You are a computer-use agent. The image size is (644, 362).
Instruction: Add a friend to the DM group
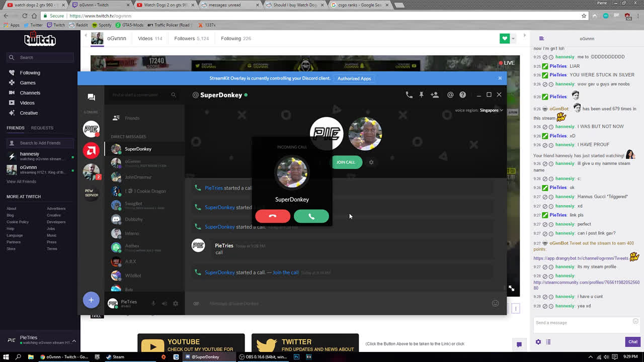tap(435, 95)
